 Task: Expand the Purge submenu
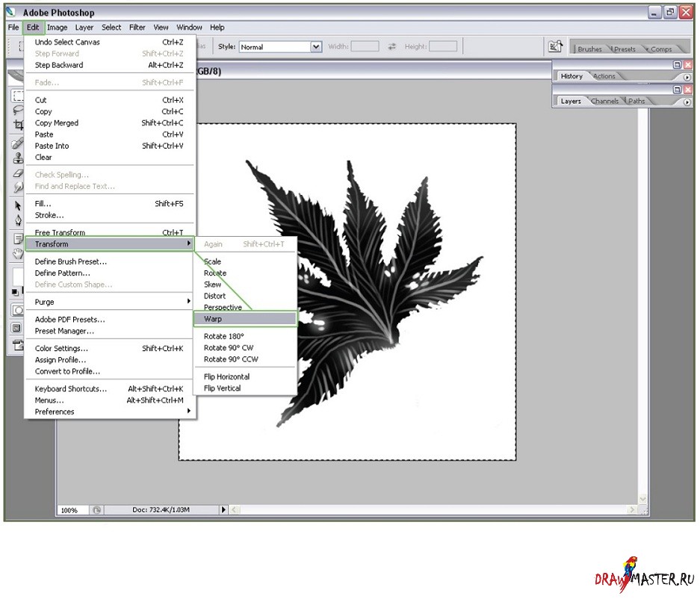pos(110,302)
